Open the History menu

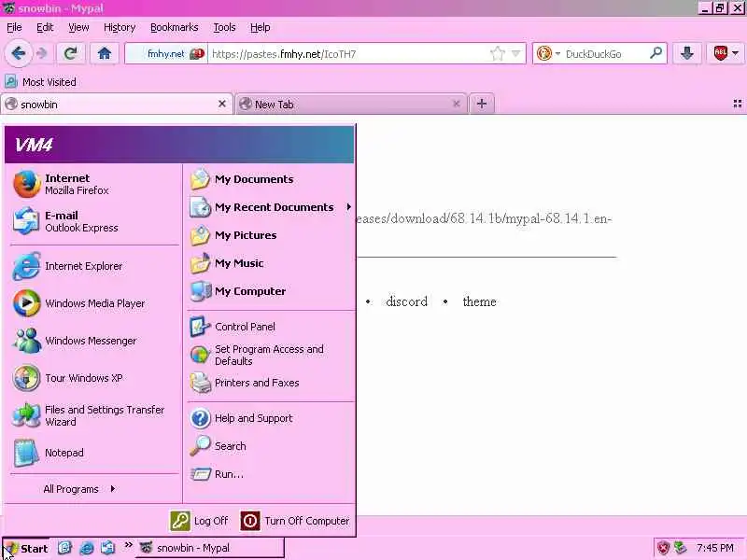[x=120, y=28]
